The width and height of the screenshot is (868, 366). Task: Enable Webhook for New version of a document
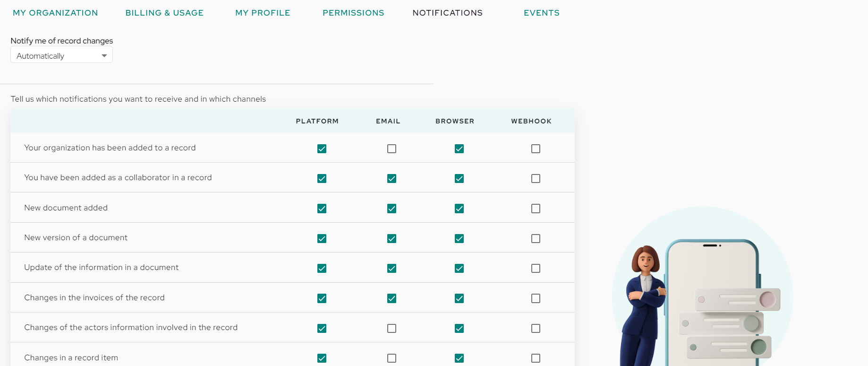click(536, 238)
